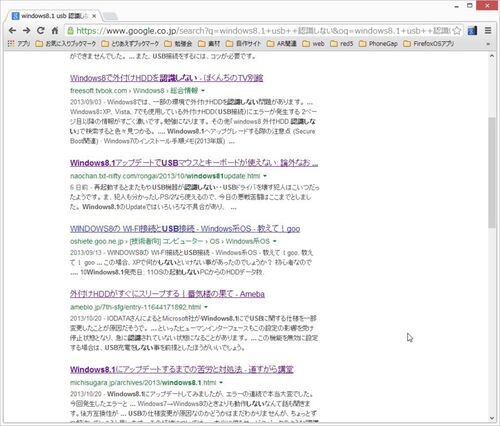Open the Ameba external HDD sleep result
The image size is (500, 426).
(x=167, y=294)
